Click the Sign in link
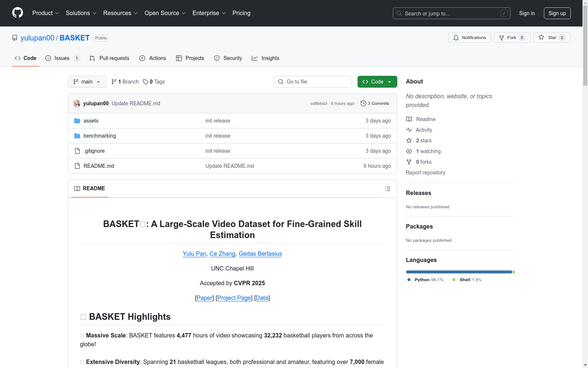This screenshot has width=588, height=368. click(x=527, y=13)
